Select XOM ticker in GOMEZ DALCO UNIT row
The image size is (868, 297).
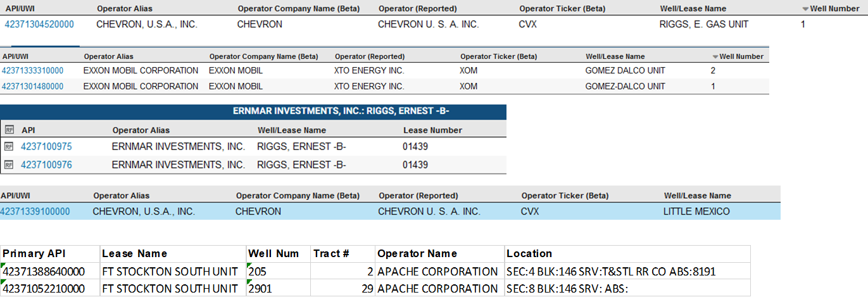coord(469,71)
